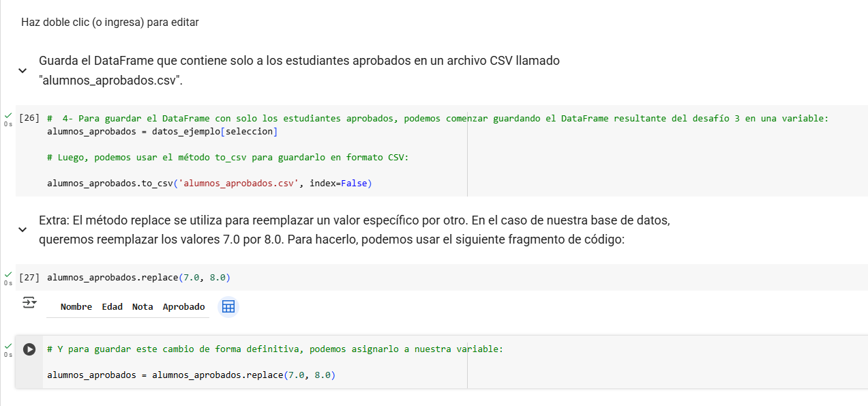Click the Aprobado column header
Image resolution: width=868 pixels, height=406 pixels.
click(184, 307)
